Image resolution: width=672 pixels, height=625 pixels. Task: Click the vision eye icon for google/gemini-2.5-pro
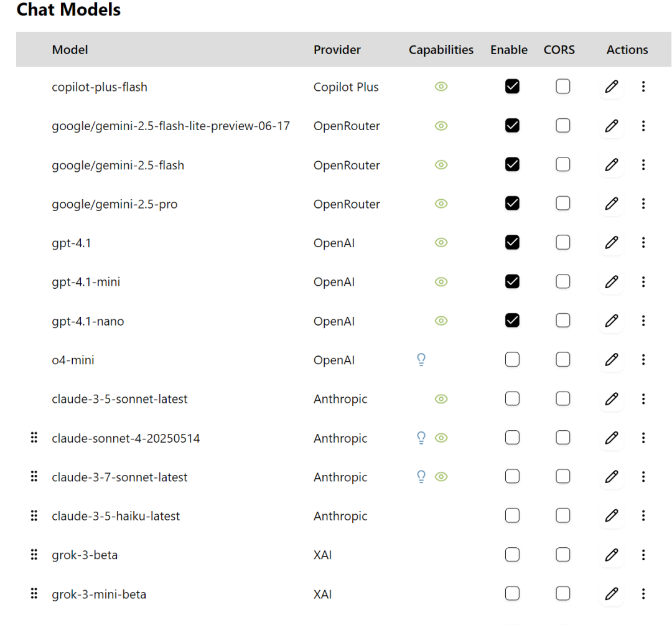coord(441,204)
